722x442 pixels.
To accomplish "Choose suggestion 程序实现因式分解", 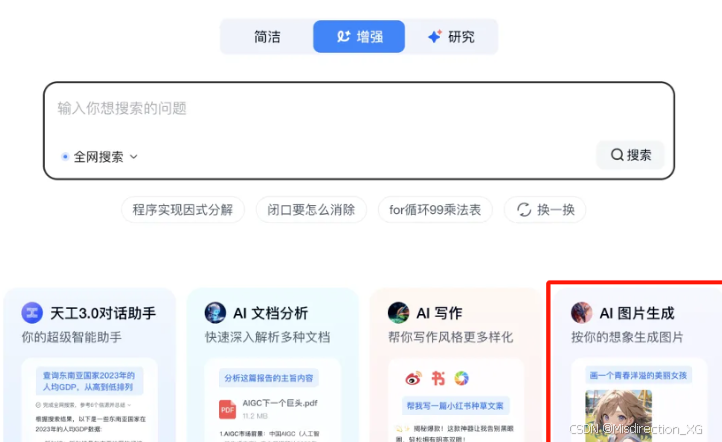I will tap(183, 210).
